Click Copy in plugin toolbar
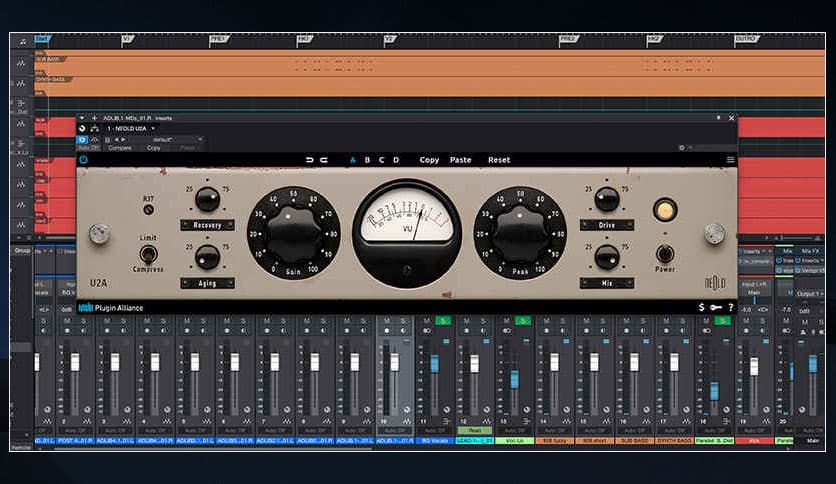 pos(429,160)
